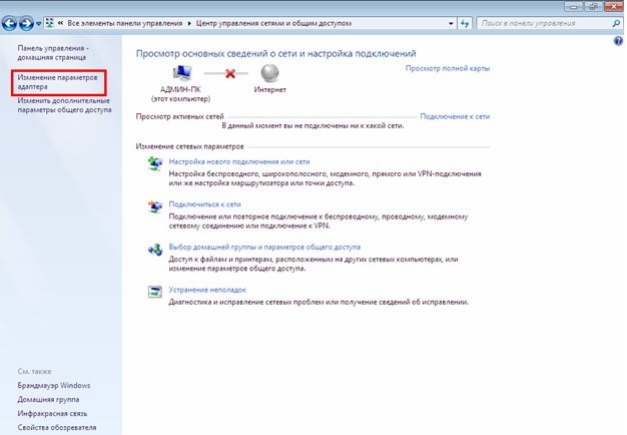Click the magnifier search icon

click(616, 23)
